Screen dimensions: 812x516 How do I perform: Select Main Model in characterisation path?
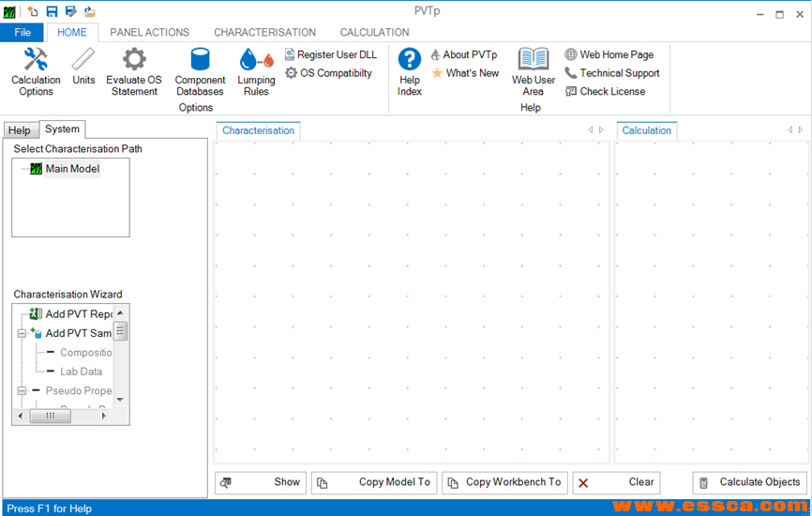72,169
